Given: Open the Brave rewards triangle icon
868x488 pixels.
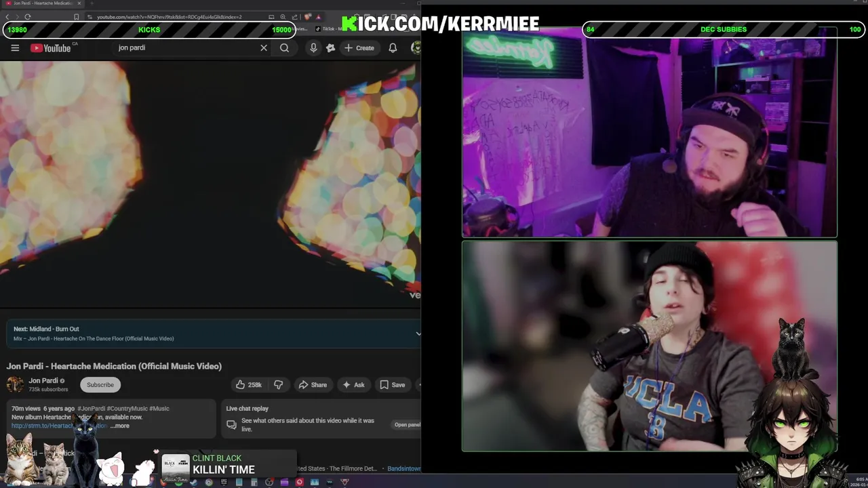Looking at the screenshot, I should (318, 17).
